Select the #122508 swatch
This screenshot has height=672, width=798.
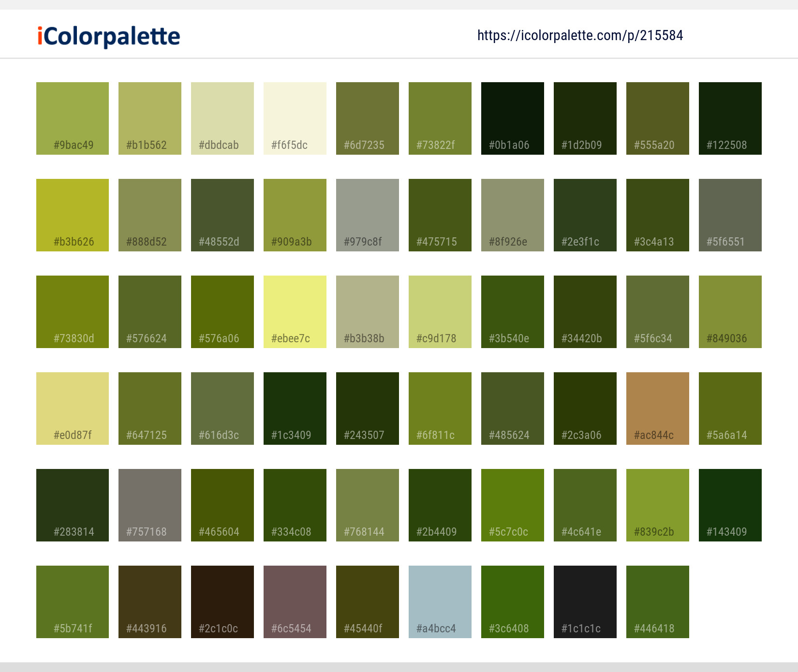730,118
